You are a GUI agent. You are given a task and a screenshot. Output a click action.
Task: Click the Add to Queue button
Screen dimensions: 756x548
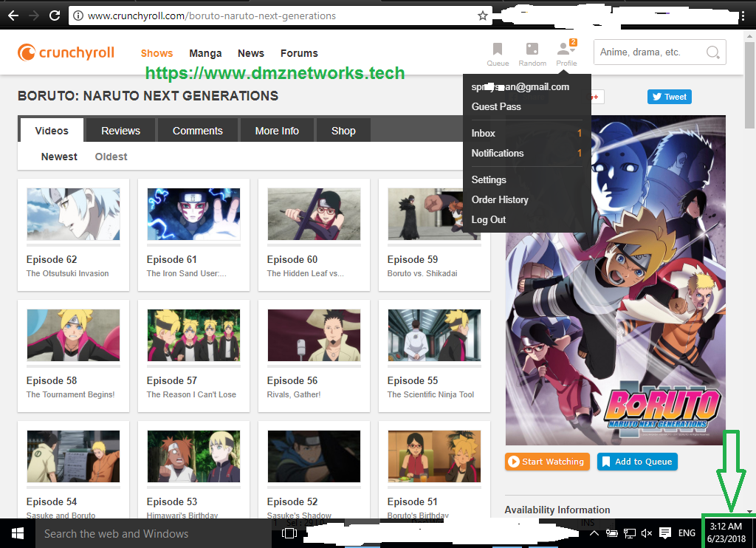coord(637,461)
